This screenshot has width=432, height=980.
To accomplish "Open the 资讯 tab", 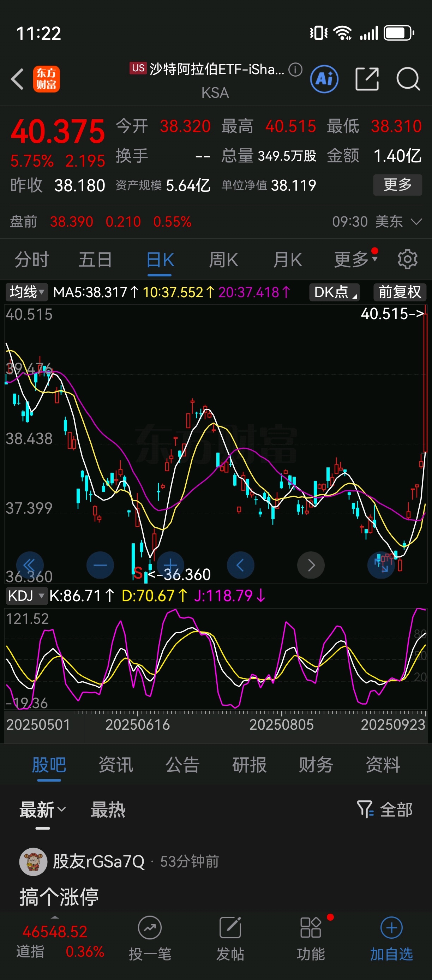I will click(x=116, y=765).
